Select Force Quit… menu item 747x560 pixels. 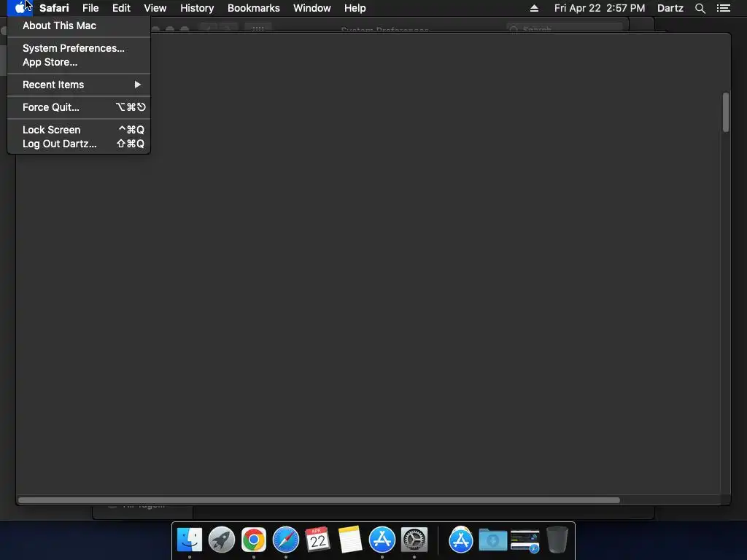click(x=79, y=107)
